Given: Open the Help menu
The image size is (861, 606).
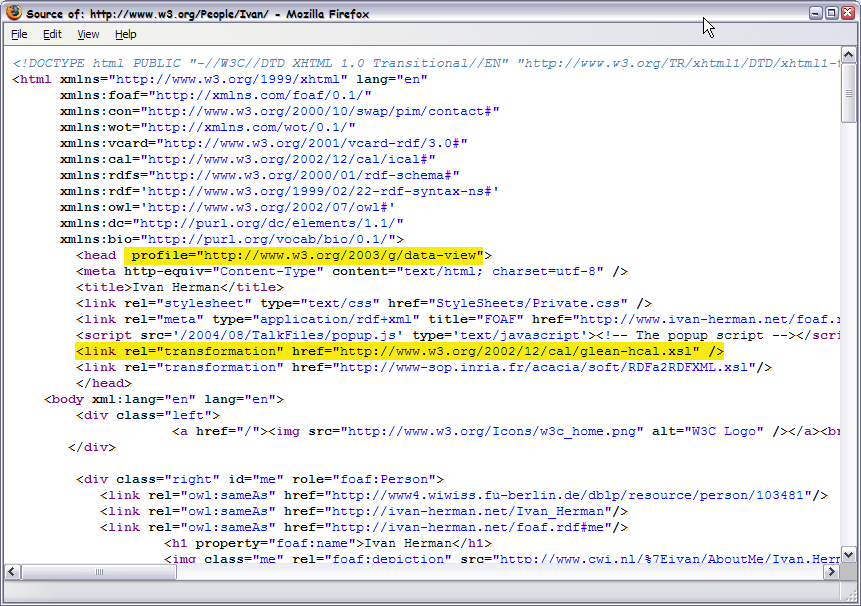Looking at the screenshot, I should (x=126, y=33).
